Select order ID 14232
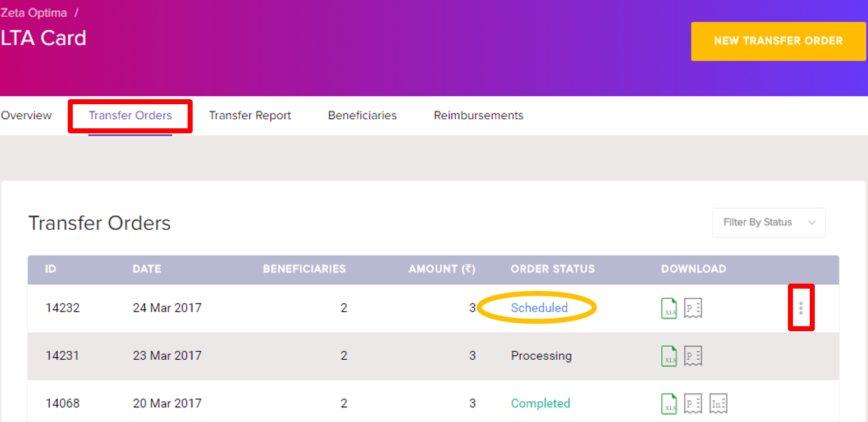Image resolution: width=868 pixels, height=422 pixels. [x=62, y=308]
